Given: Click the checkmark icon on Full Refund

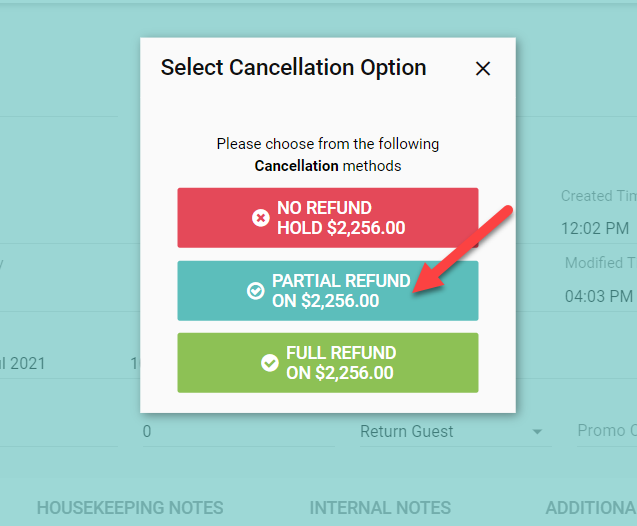Looking at the screenshot, I should (x=270, y=362).
